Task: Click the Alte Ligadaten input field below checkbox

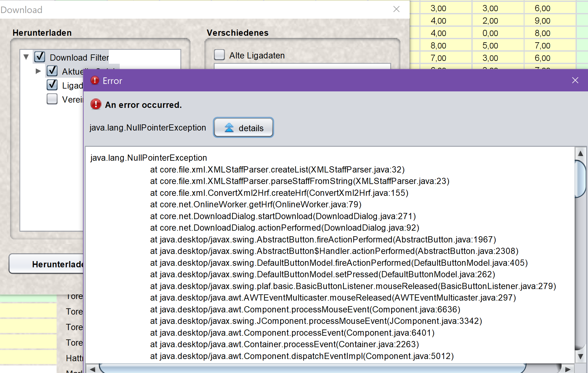Action: 302,66
